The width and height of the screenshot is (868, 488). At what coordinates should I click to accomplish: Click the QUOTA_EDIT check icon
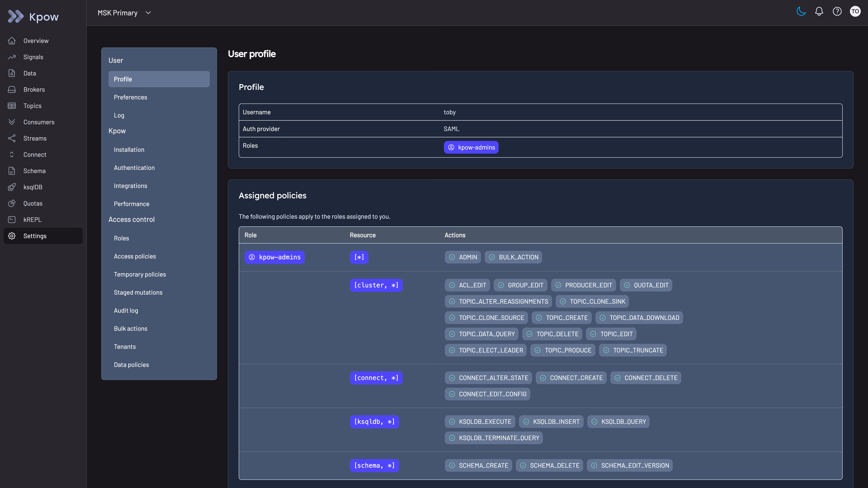click(627, 285)
